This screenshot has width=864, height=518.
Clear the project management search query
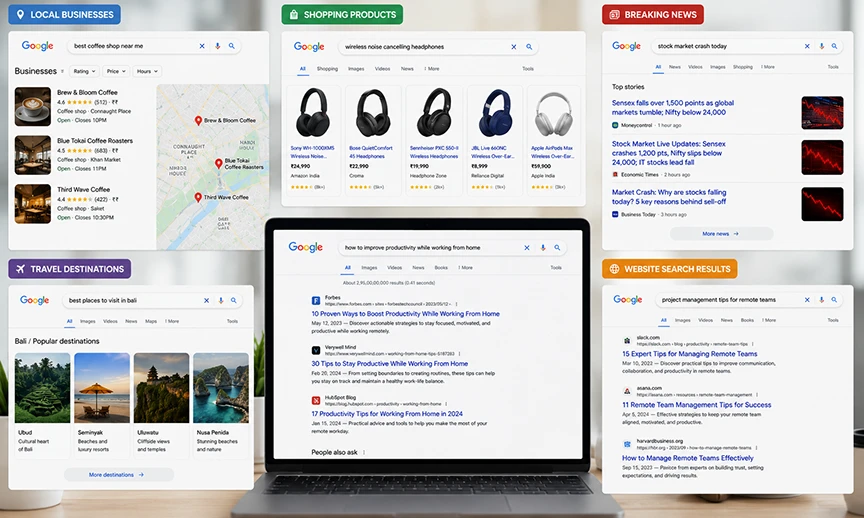(x=807, y=300)
